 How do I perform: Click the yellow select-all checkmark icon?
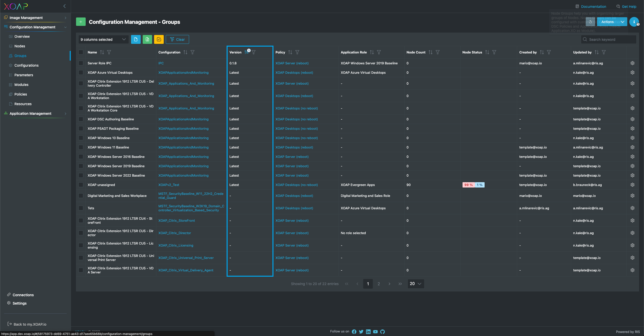[159, 39]
